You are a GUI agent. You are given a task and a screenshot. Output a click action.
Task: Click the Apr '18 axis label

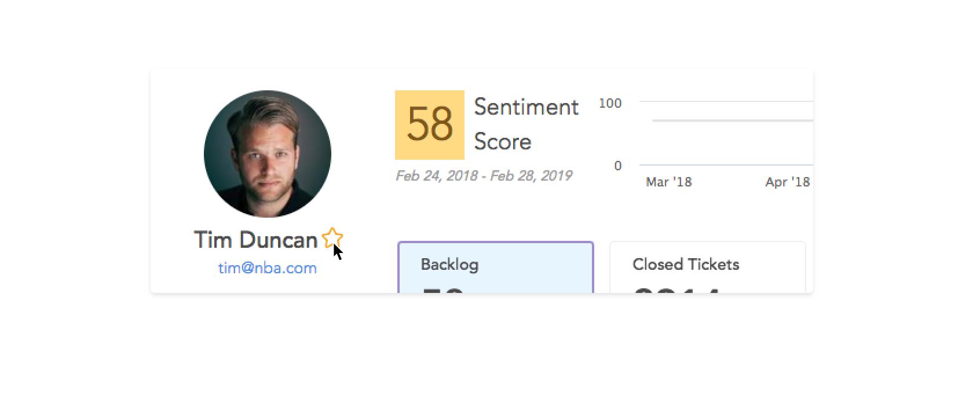coord(788,182)
